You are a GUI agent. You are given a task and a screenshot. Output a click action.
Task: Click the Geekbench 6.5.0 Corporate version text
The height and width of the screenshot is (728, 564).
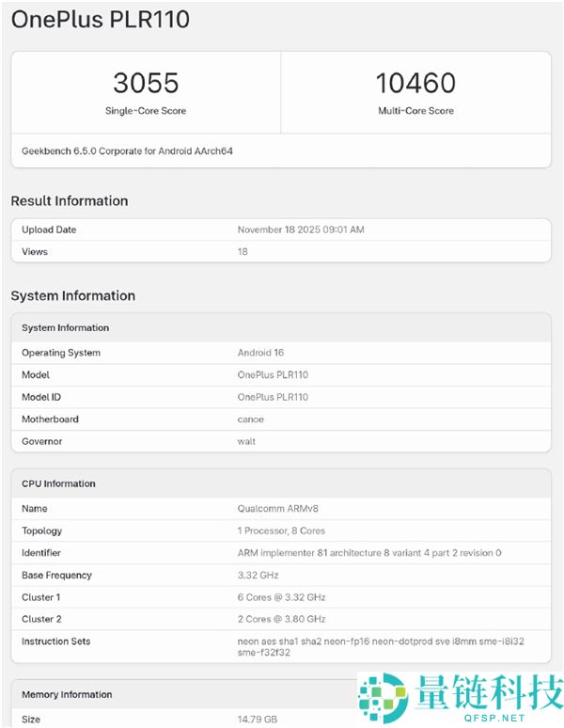click(127, 150)
